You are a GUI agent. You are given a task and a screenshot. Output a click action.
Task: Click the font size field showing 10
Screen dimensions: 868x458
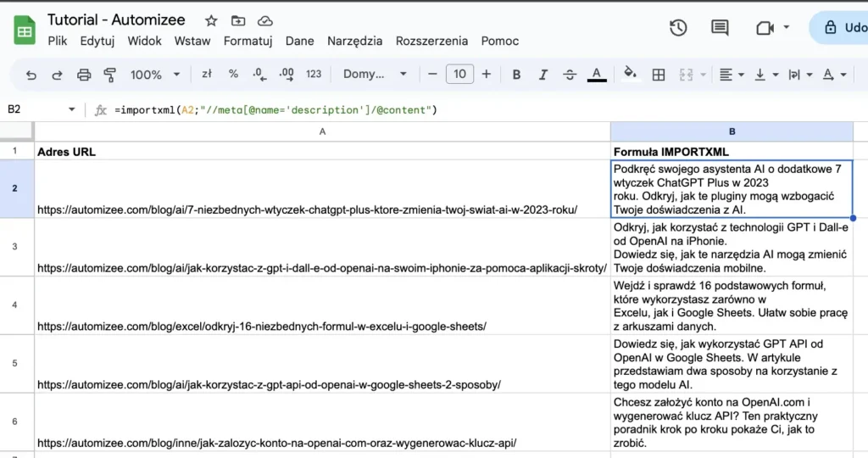tap(459, 74)
